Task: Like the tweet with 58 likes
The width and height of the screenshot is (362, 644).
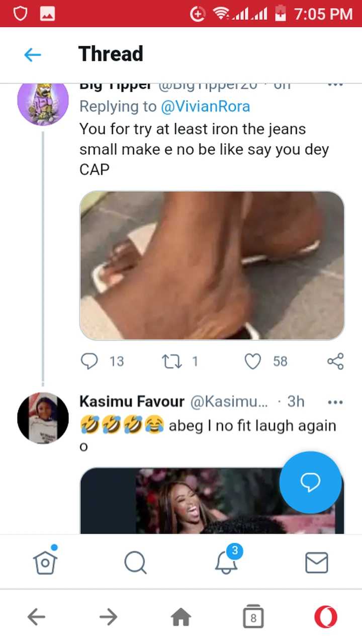Action: pyautogui.click(x=253, y=361)
